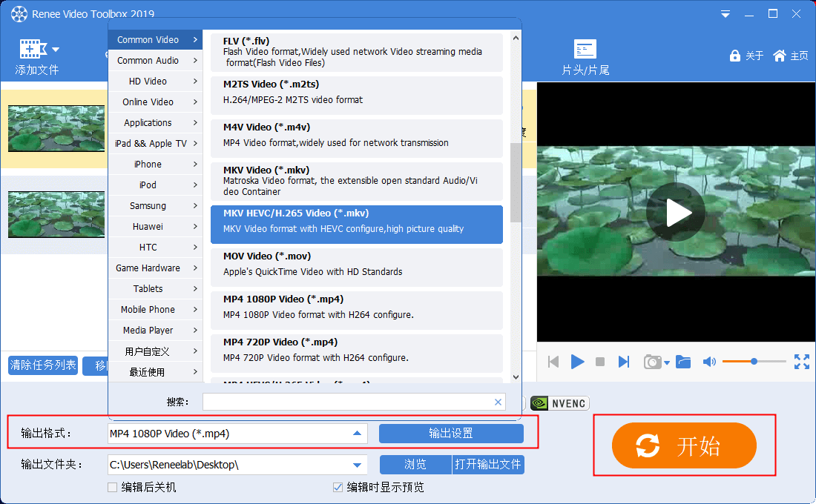
Task: Choose MOV Video (*.mov) format
Action: 357,268
